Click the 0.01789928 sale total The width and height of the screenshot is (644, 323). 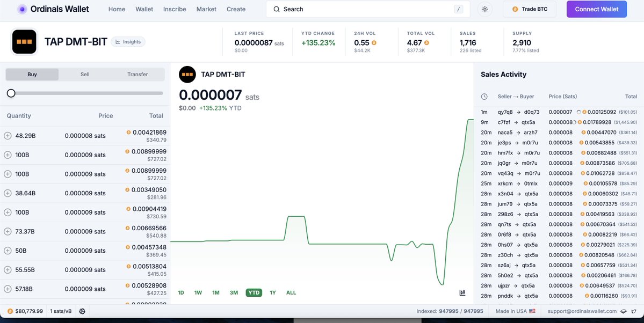click(598, 122)
